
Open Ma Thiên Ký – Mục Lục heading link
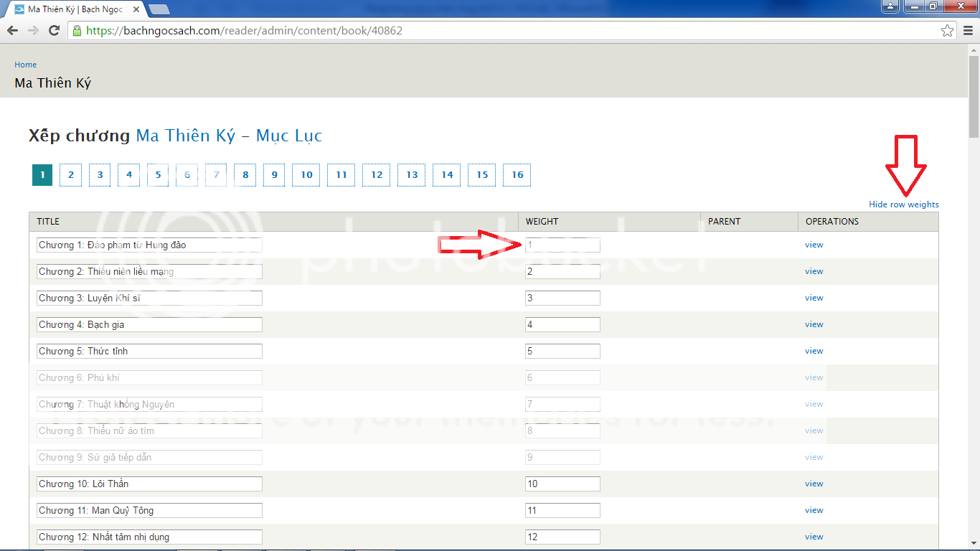(229, 136)
